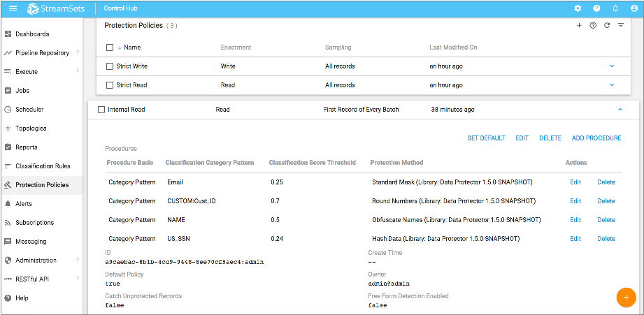Select the Internal Read policy checkbox
This screenshot has height=315, width=644.
[101, 110]
